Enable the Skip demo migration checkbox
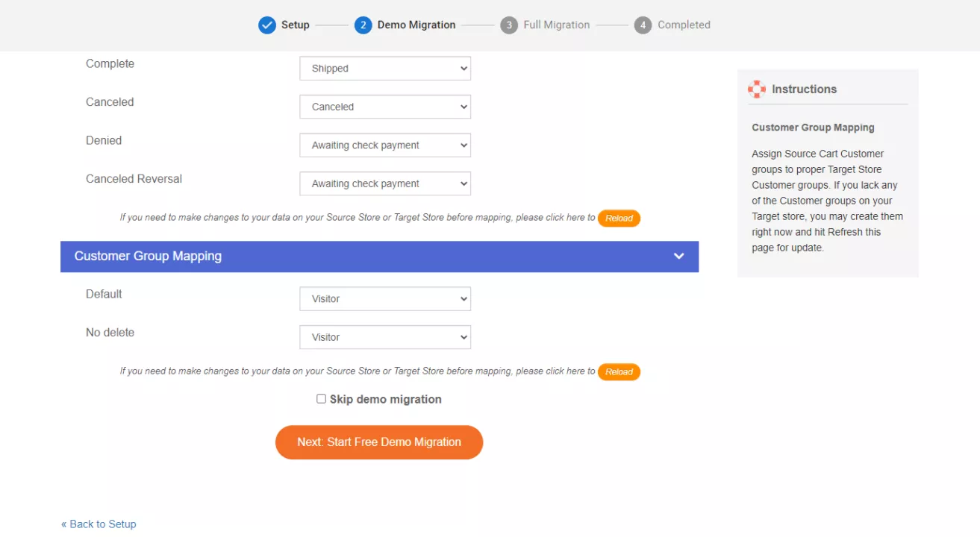 (x=321, y=398)
